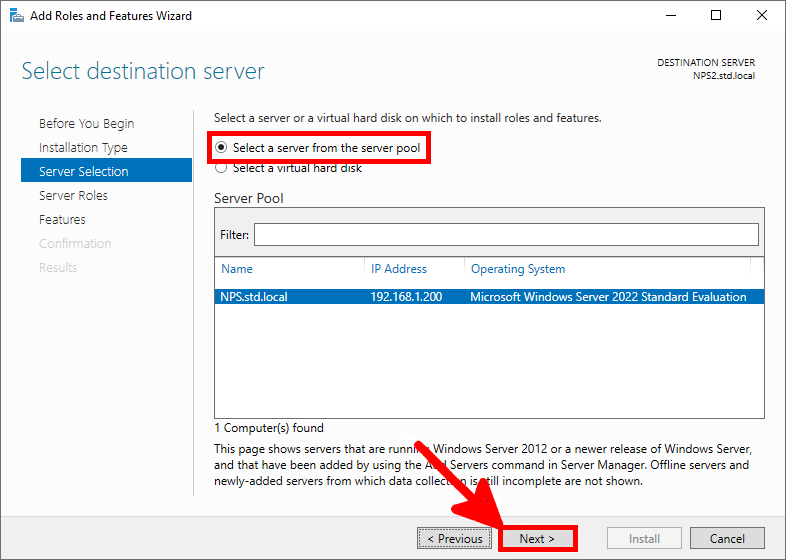Minimize the Add Roles and Features Wizard
The image size is (786, 560).
(x=671, y=16)
